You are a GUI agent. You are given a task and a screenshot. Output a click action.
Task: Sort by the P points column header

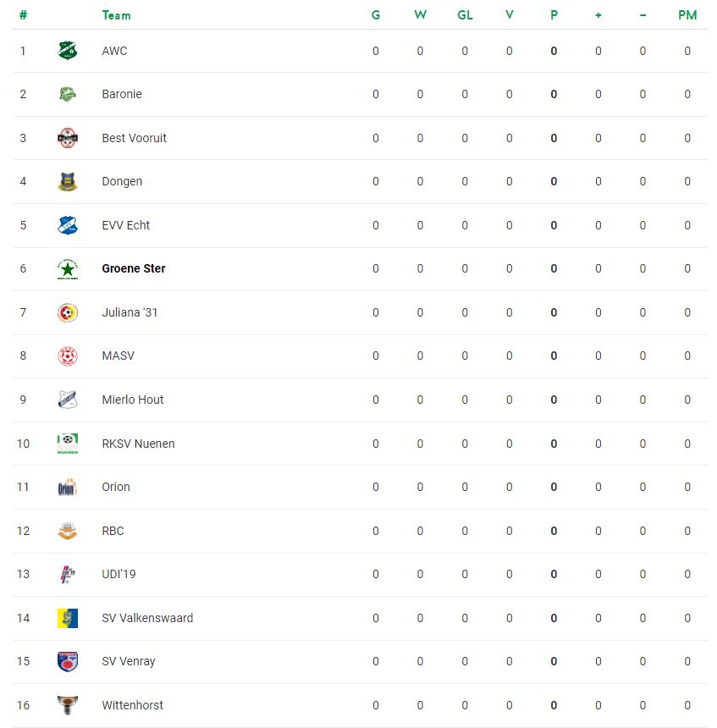(554, 15)
